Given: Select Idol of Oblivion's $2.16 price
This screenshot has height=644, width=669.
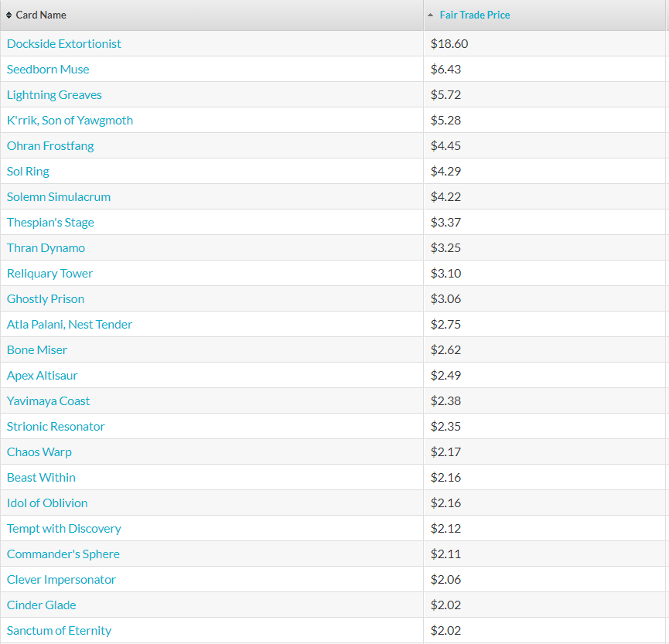Looking at the screenshot, I should click(544, 503).
